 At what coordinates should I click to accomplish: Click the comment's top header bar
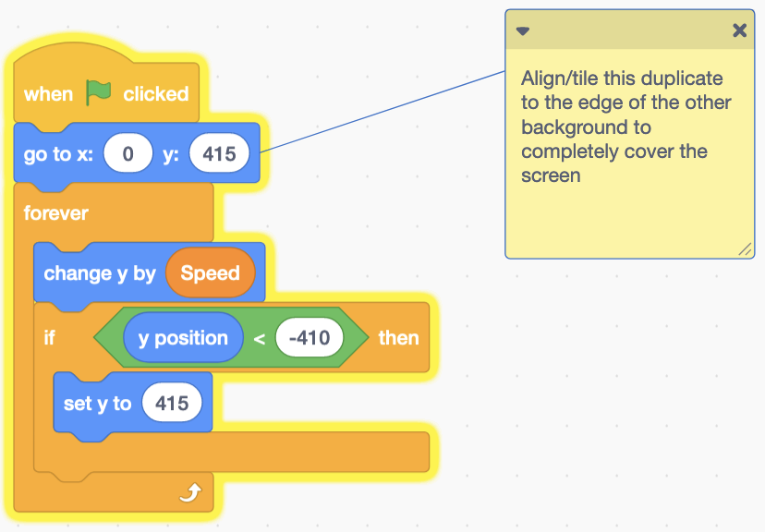(628, 30)
